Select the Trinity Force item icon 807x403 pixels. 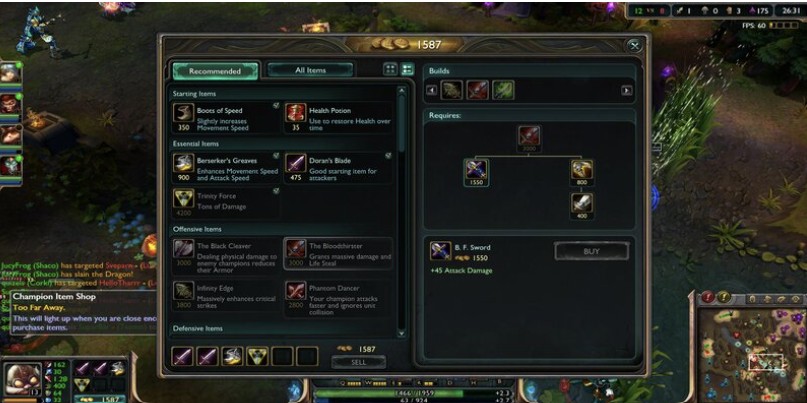tap(183, 198)
